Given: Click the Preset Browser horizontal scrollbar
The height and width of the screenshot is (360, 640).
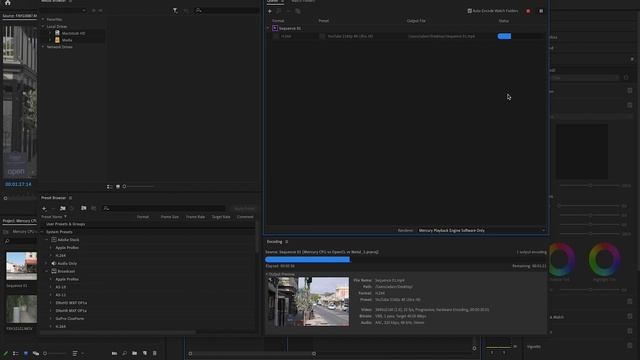Looking at the screenshot, I should (x=118, y=332).
